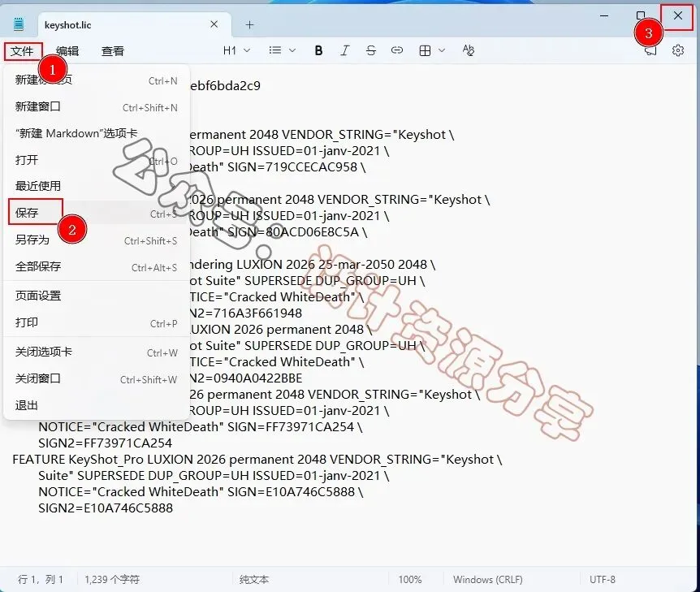The image size is (700, 592).
Task: Click 保存 to save the file
Action: (97, 213)
